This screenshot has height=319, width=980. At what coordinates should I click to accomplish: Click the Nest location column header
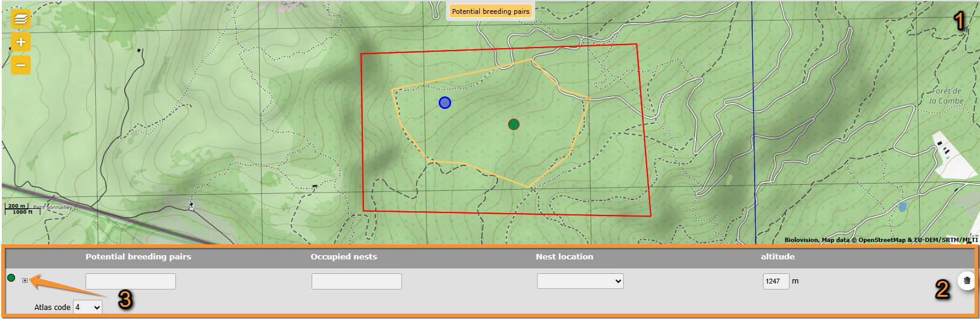click(x=564, y=257)
